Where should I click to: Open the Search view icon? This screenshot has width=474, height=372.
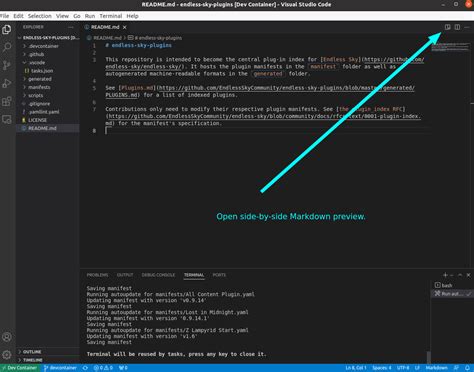(7, 47)
